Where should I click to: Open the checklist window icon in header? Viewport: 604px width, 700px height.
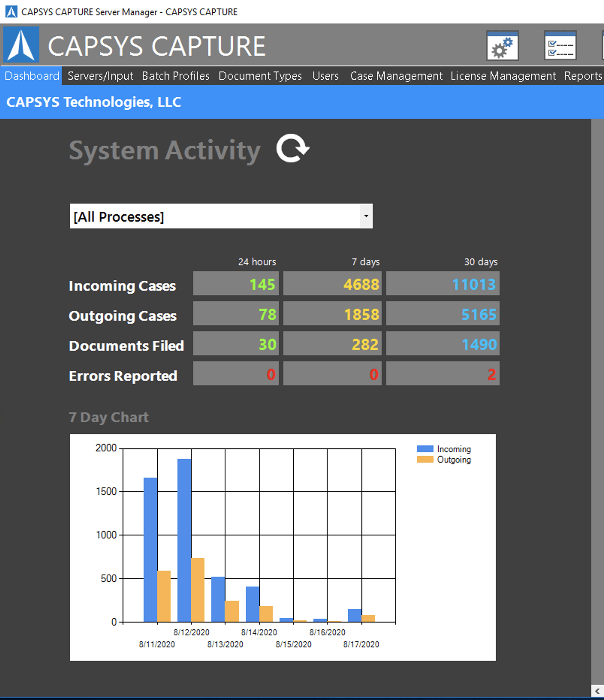[560, 45]
